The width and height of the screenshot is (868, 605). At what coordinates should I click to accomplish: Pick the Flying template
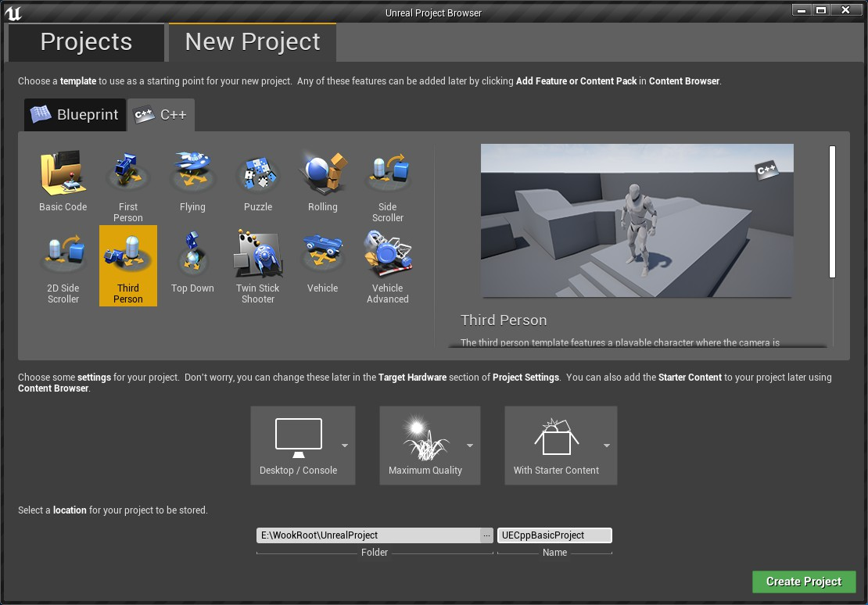pyautogui.click(x=192, y=182)
